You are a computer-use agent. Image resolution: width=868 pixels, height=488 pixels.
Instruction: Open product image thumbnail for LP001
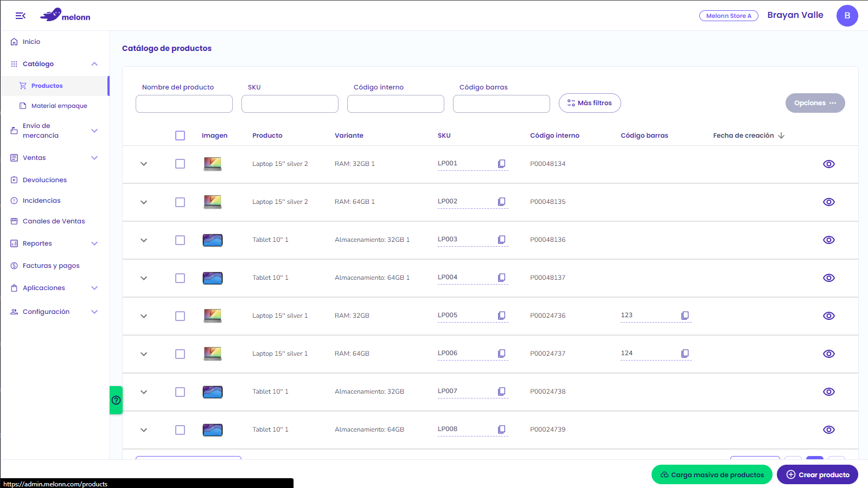pyautogui.click(x=213, y=164)
